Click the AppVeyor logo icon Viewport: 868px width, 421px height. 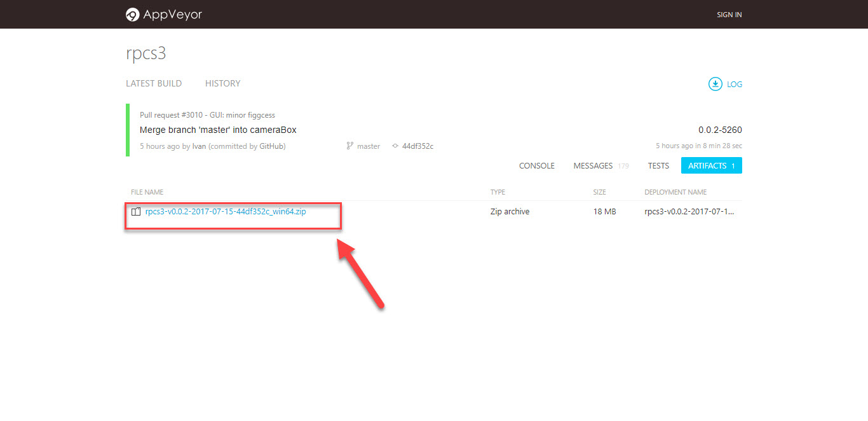click(132, 15)
